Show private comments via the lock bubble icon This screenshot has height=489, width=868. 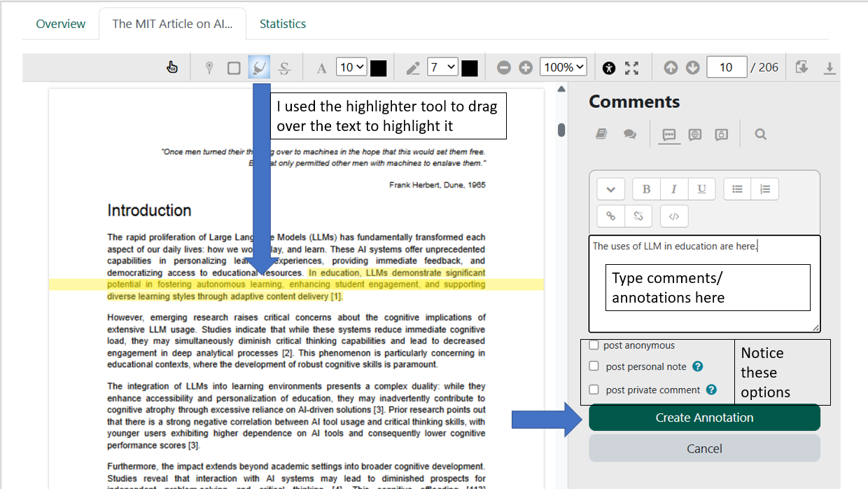point(721,134)
